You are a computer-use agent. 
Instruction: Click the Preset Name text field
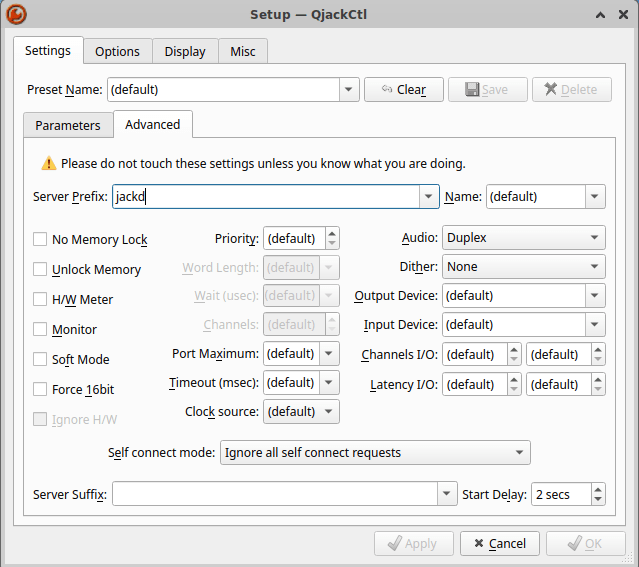pos(224,89)
